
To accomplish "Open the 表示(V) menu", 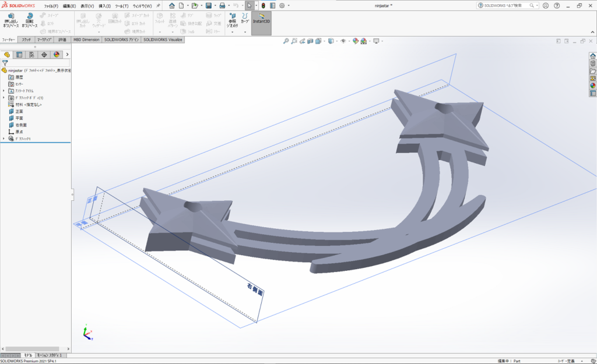I will pyautogui.click(x=87, y=6).
